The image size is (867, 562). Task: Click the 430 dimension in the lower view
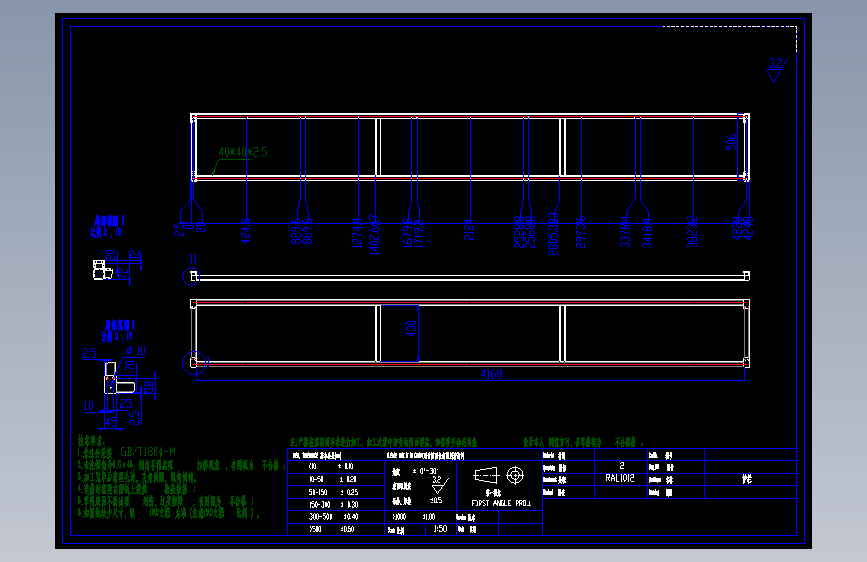click(x=411, y=329)
